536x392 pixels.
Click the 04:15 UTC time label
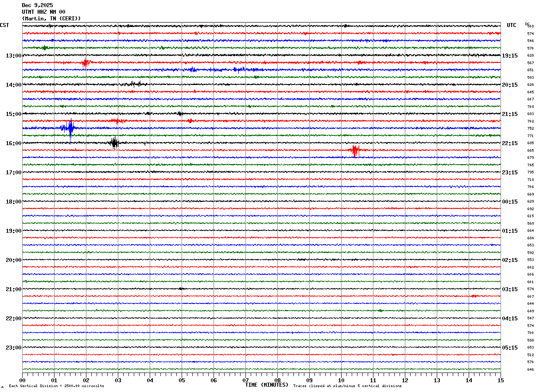(x=510, y=319)
